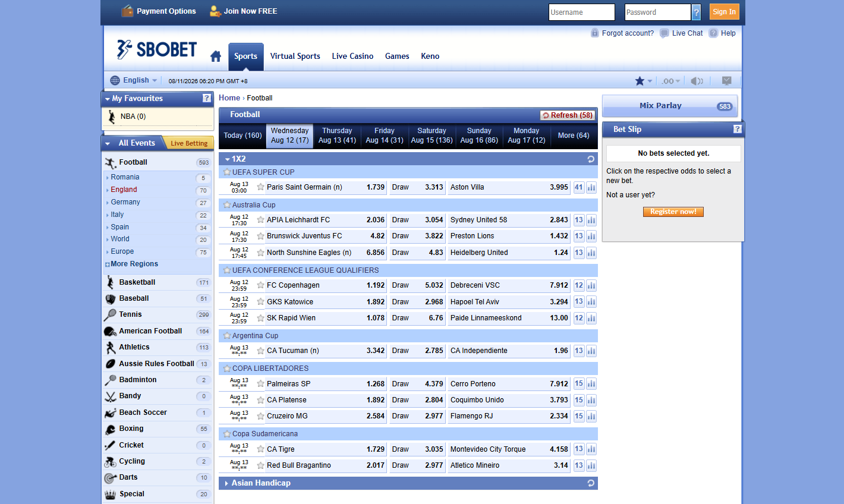Open statistics chart for Cruzeiro MG match
The height and width of the screenshot is (504, 844).
(591, 416)
